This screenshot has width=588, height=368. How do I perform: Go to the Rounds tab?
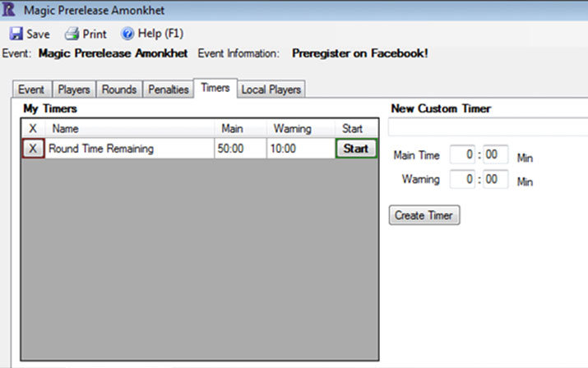click(119, 90)
